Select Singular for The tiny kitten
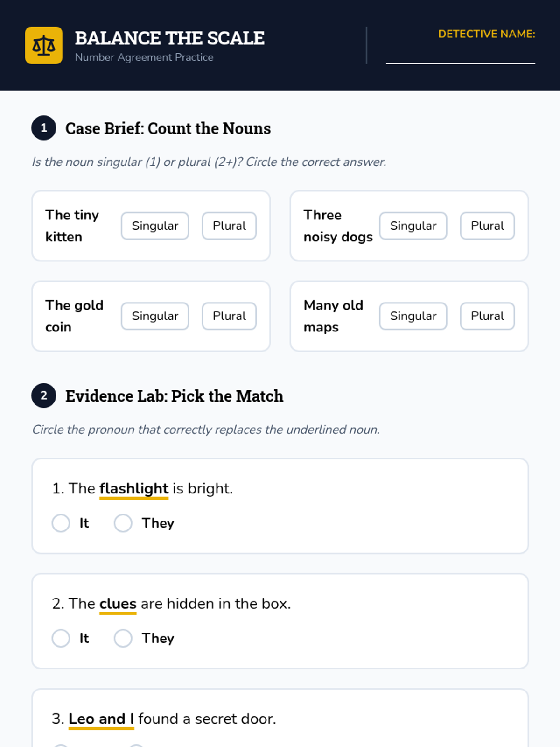560x747 pixels. pos(155,226)
